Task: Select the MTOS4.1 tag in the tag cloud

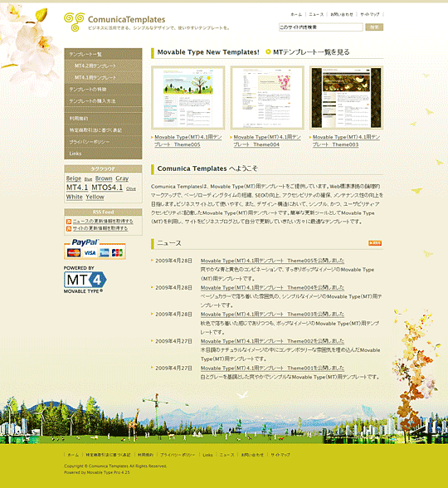Action: click(107, 188)
